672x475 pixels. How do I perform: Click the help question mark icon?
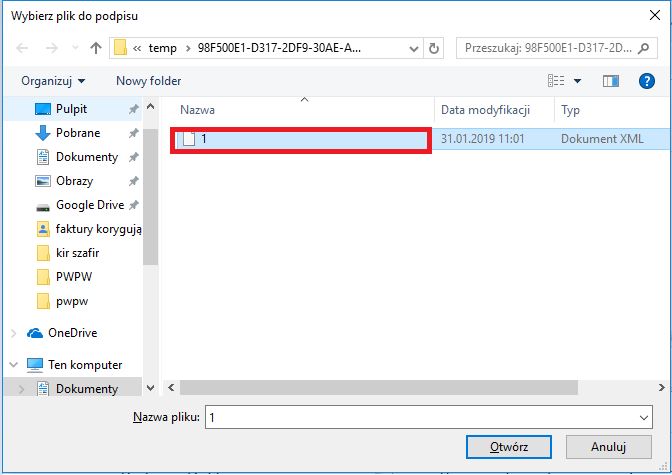(646, 80)
